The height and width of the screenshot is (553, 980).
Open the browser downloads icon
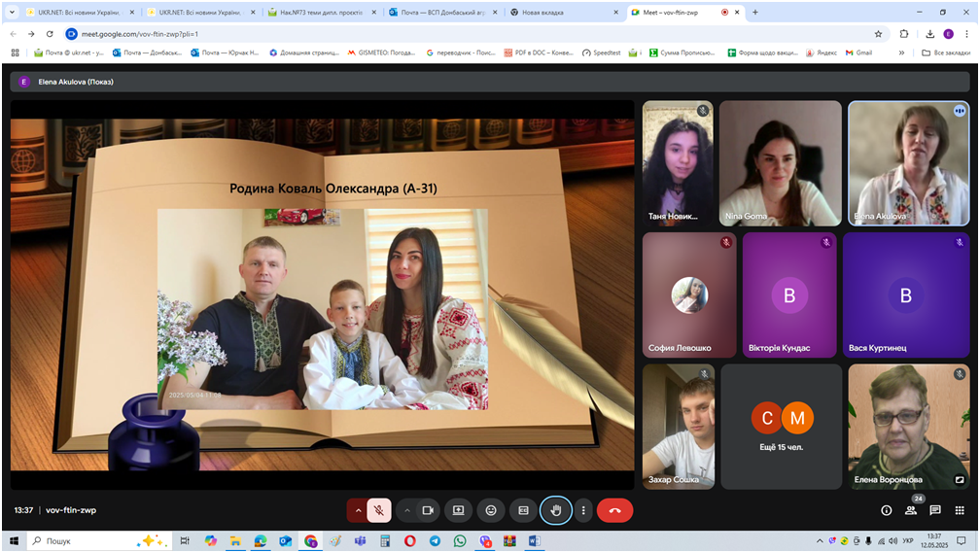click(x=930, y=34)
